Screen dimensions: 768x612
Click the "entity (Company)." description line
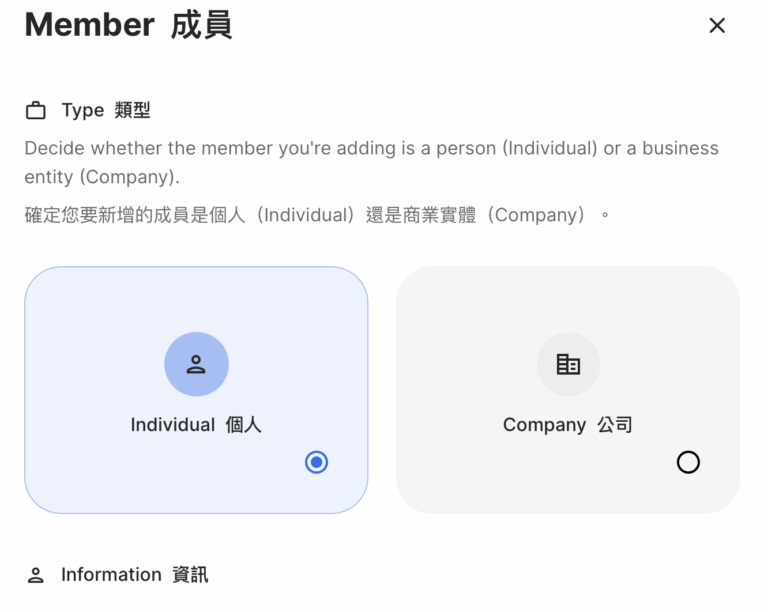[102, 177]
